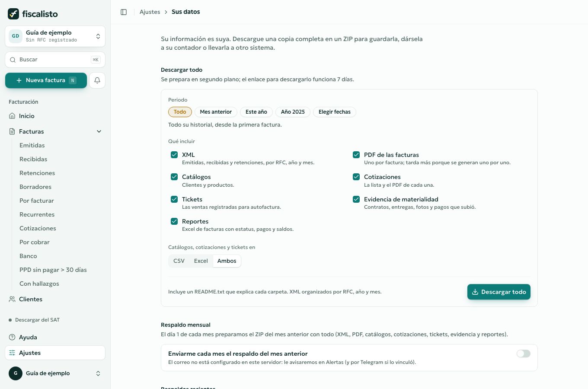Select Ambos as export format
The height and width of the screenshot is (389, 588).
[x=227, y=261]
